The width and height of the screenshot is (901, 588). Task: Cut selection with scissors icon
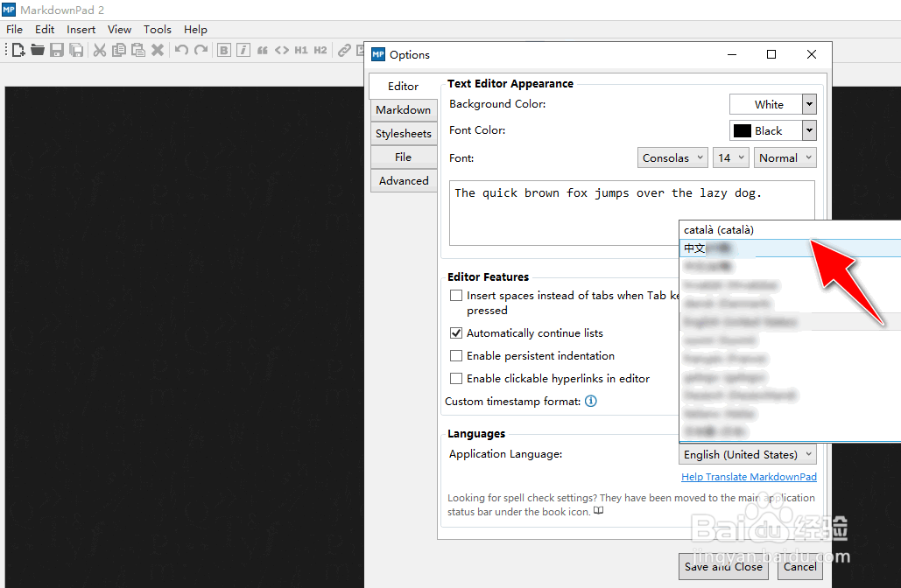[x=100, y=51]
